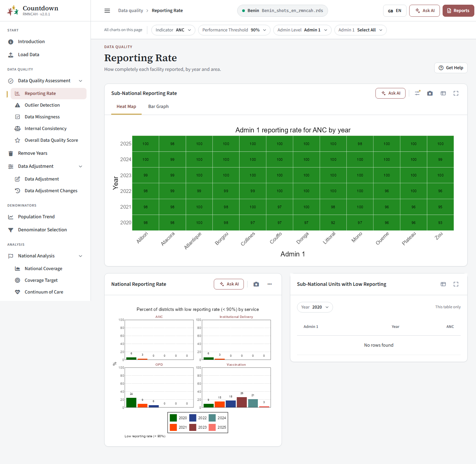This screenshot has height=464, width=476.
Task: Collapse the Data Adjustment section chevron
Action: coord(81,166)
